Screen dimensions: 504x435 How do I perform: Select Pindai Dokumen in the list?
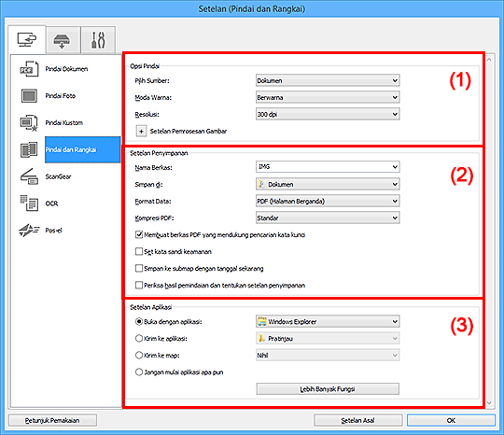66,69
